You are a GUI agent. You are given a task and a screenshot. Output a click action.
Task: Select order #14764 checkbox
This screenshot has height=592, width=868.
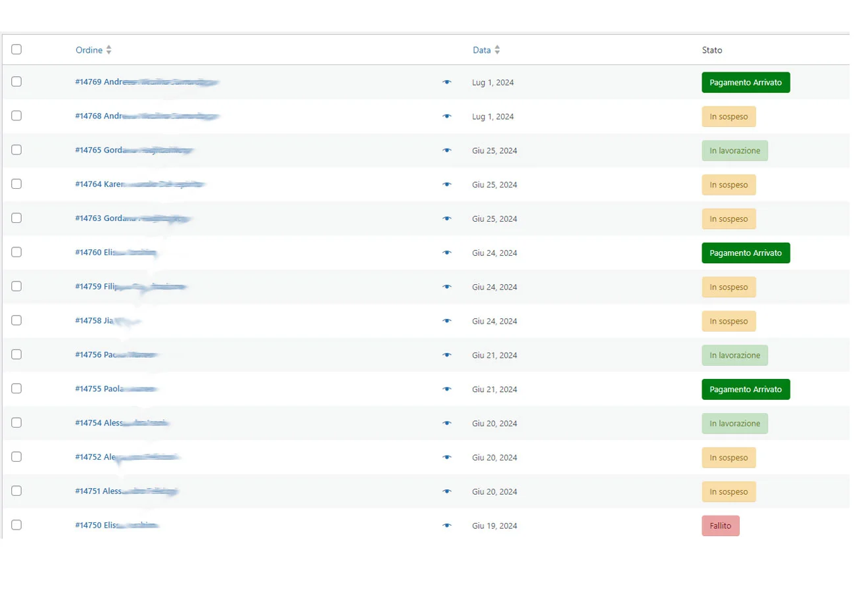[x=16, y=184]
